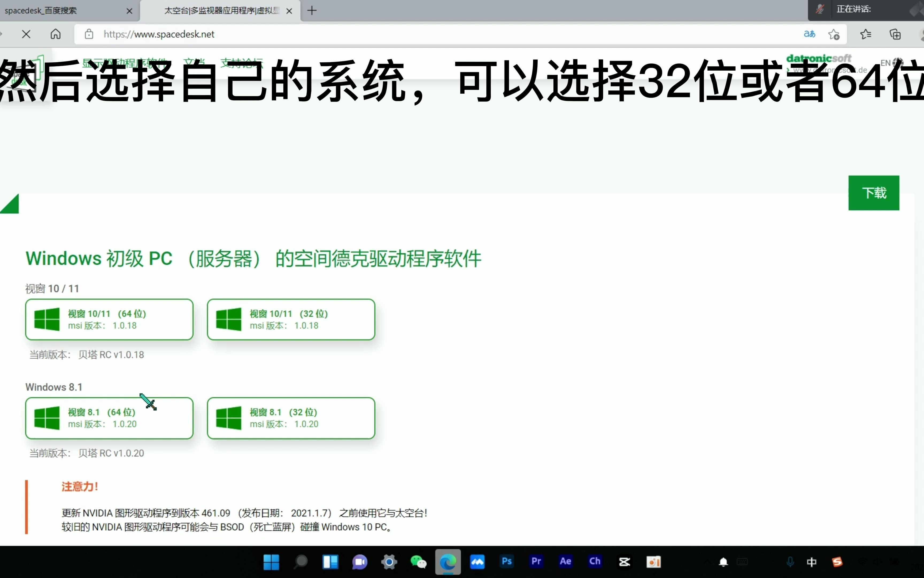
Task: Open a new browser tab
Action: pyautogui.click(x=312, y=11)
